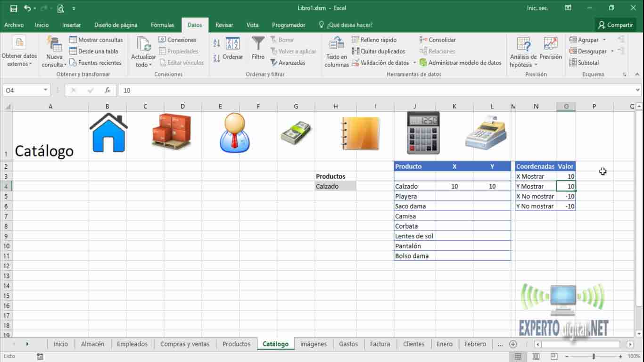Screen dimensions: 644x362
Task: Click the zoom slider in status bar
Action: click(593, 357)
